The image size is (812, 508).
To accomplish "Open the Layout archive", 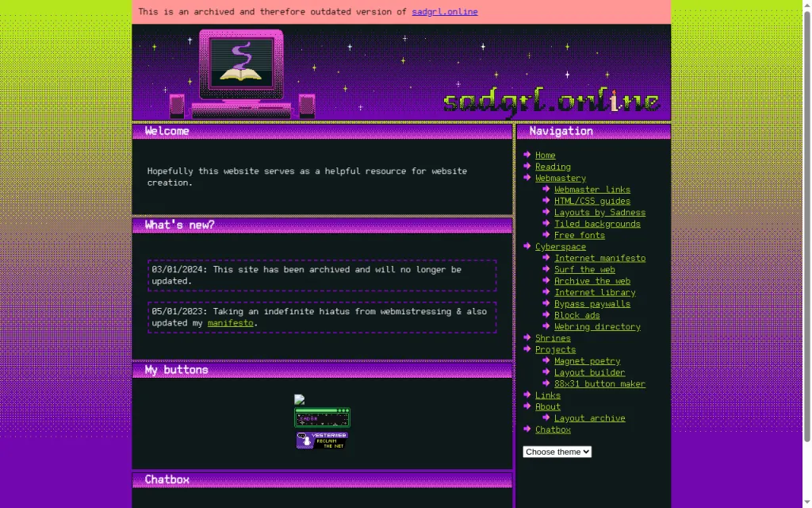I will click(x=589, y=418).
